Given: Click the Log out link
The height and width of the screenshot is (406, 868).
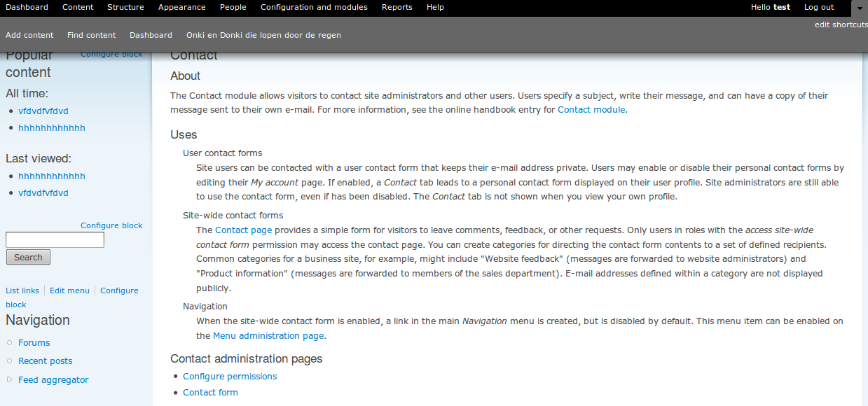Looking at the screenshot, I should click(819, 7).
